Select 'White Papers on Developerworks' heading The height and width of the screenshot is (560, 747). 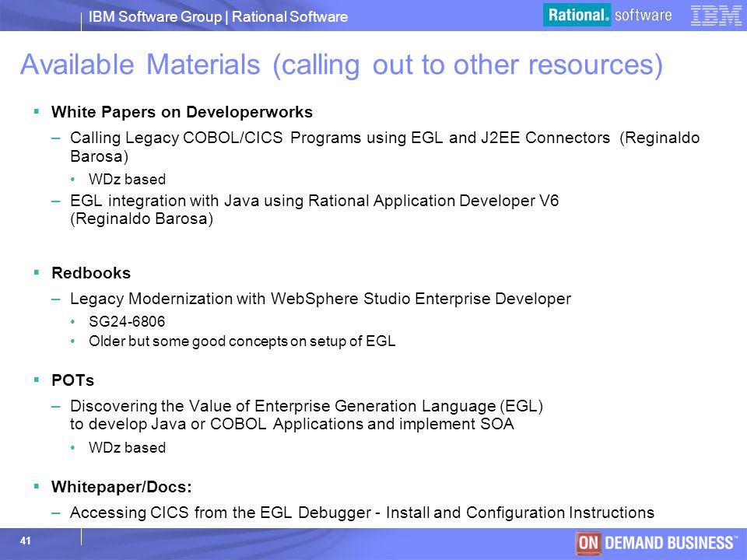tap(182, 112)
